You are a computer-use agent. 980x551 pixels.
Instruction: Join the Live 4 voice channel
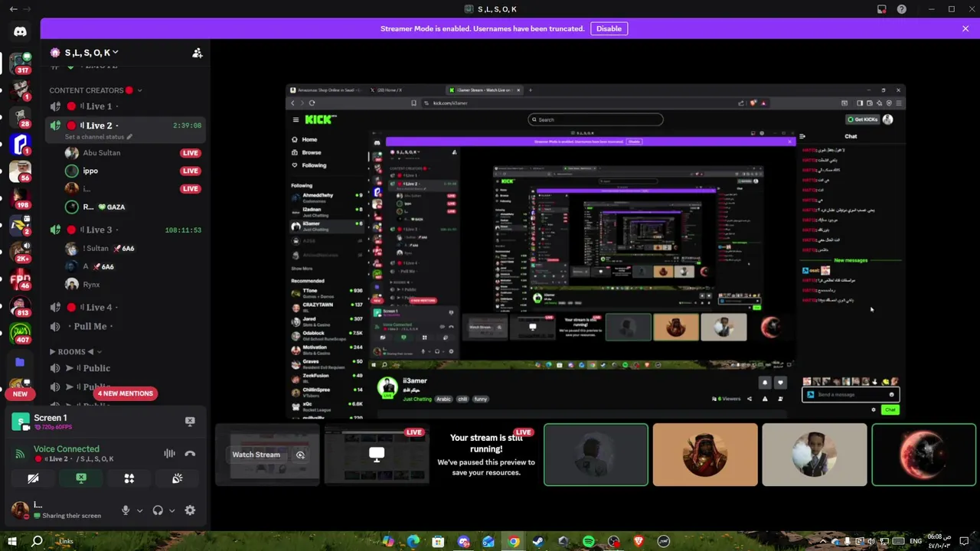tap(126, 308)
